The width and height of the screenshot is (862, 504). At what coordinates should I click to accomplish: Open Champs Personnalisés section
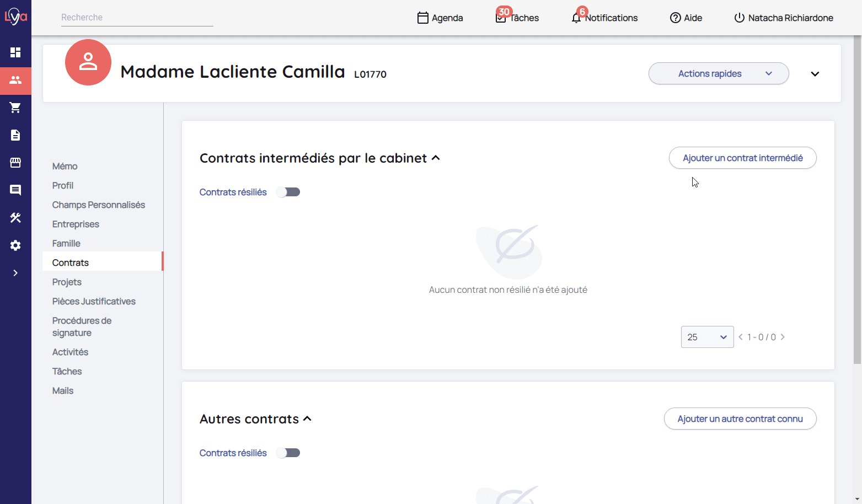click(99, 205)
